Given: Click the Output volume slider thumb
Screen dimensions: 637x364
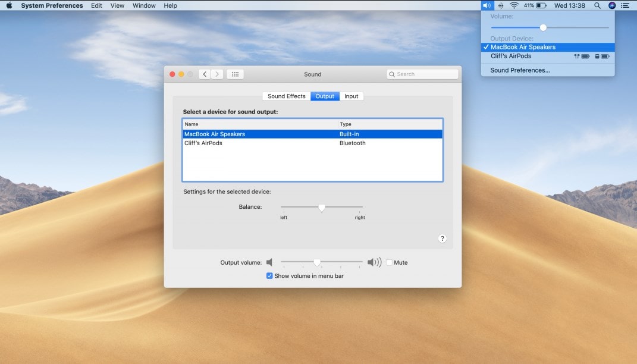Looking at the screenshot, I should [317, 263].
